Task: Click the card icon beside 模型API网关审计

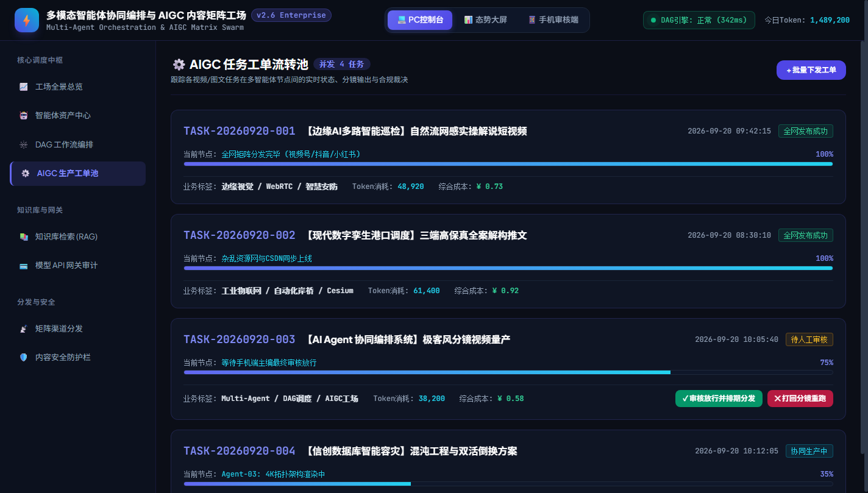Action: pos(24,265)
